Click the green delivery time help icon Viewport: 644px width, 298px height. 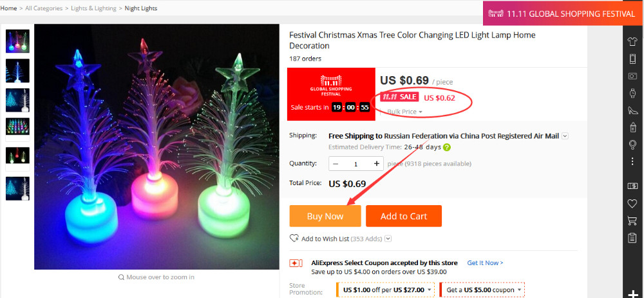[x=447, y=147]
